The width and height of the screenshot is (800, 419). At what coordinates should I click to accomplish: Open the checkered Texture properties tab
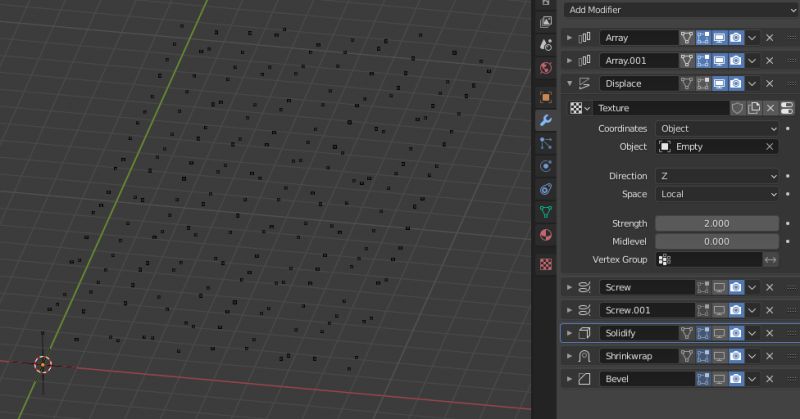545,264
